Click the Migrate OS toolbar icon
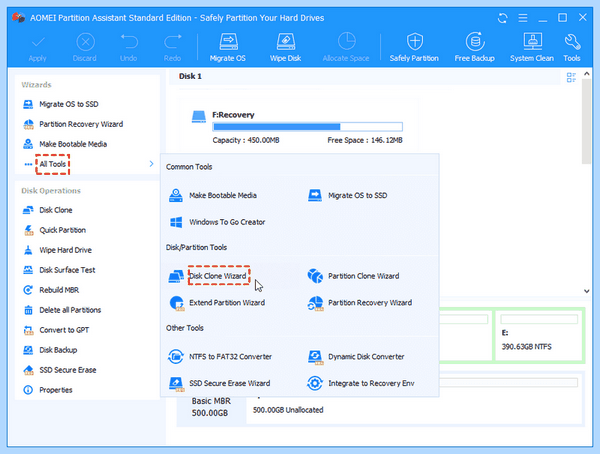The width and height of the screenshot is (600, 454). [228, 47]
